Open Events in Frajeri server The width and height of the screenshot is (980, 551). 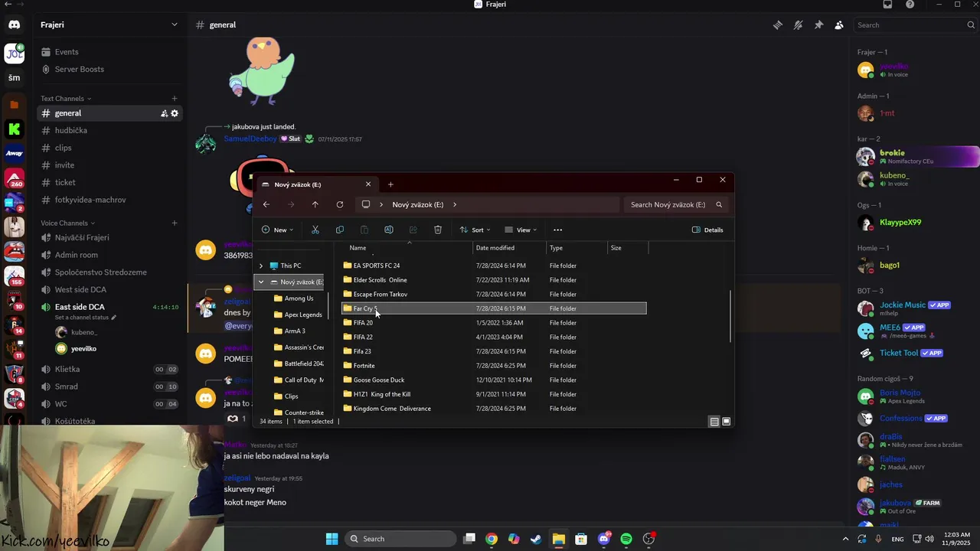tap(109, 52)
